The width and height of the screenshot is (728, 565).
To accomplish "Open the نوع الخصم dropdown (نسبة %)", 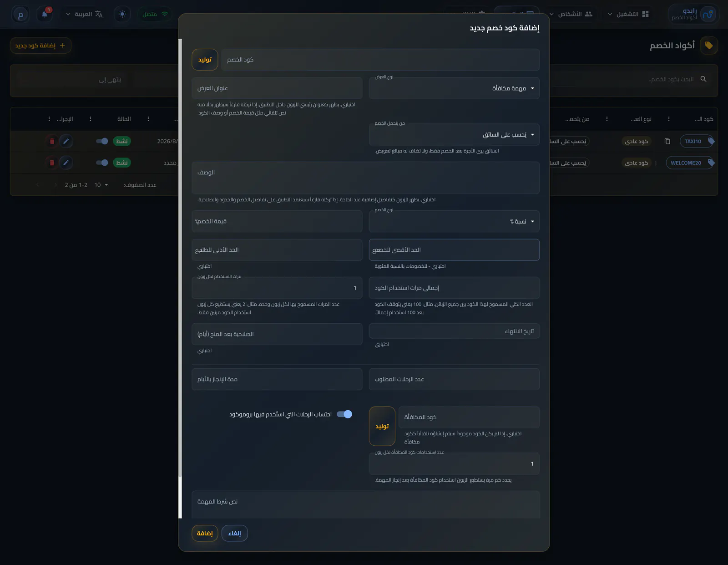I will (454, 221).
